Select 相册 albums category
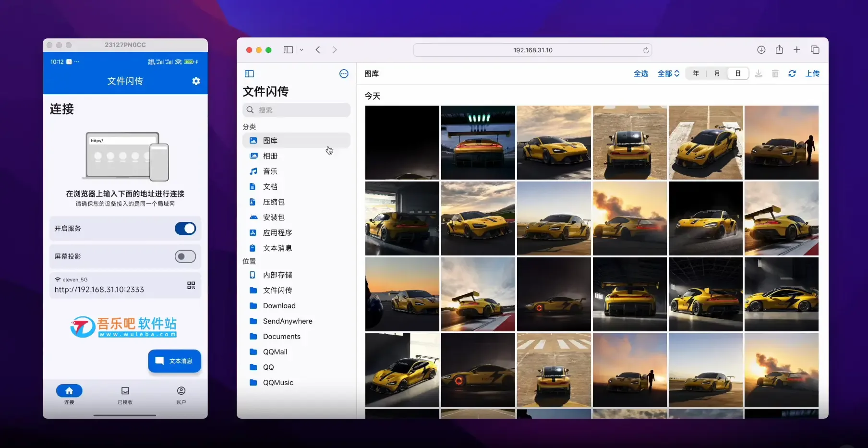This screenshot has height=448, width=868. pos(296,156)
